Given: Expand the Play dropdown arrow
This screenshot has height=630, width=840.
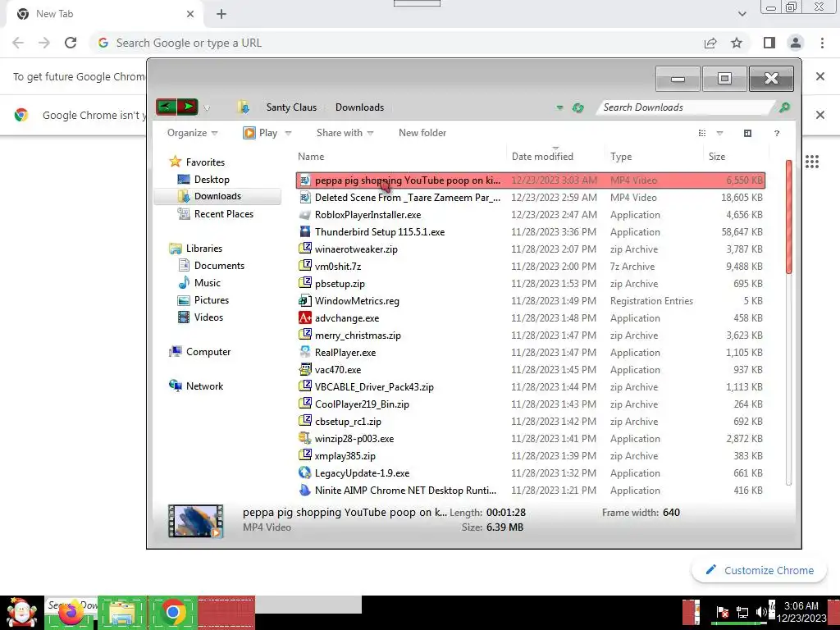Looking at the screenshot, I should click(288, 133).
